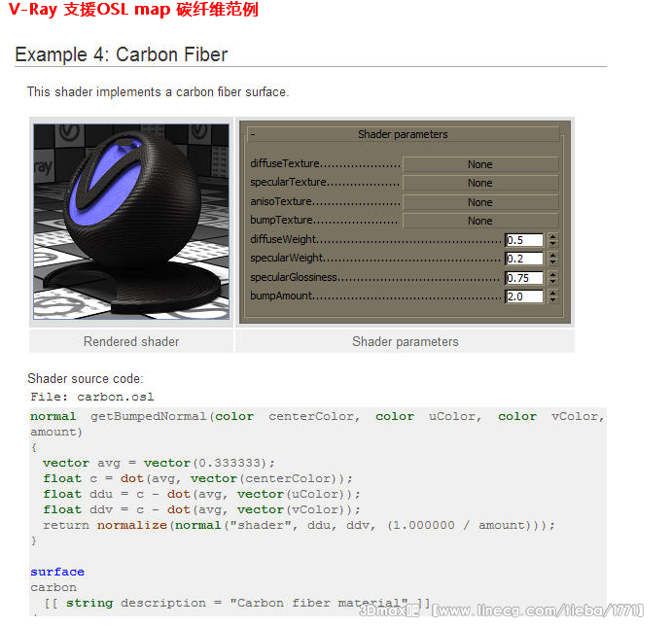Open the rendered carbon fiber shader thumbnail
Viewport: 672px width, 627px height.
click(x=131, y=222)
